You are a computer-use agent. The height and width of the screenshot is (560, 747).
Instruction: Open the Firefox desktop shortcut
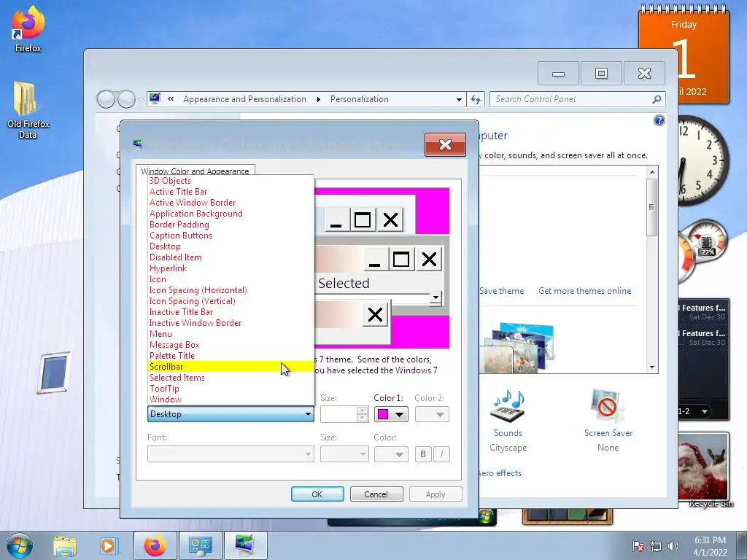tap(28, 29)
